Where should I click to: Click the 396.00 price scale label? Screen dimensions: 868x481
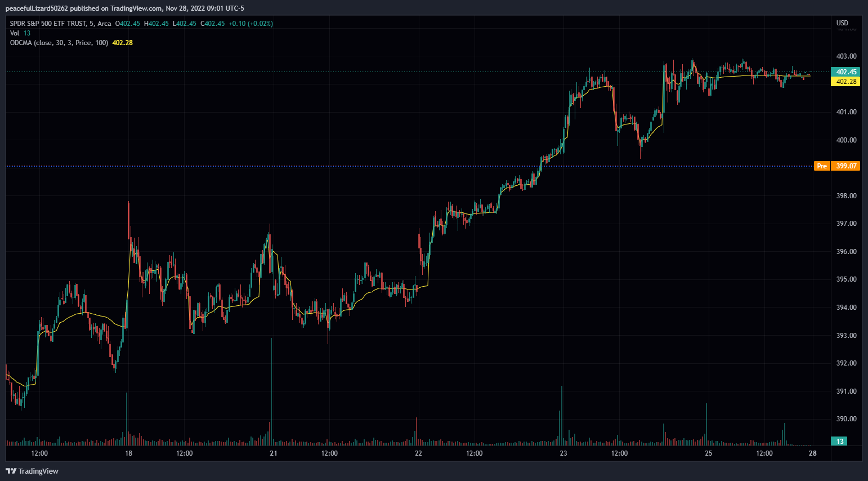click(846, 252)
